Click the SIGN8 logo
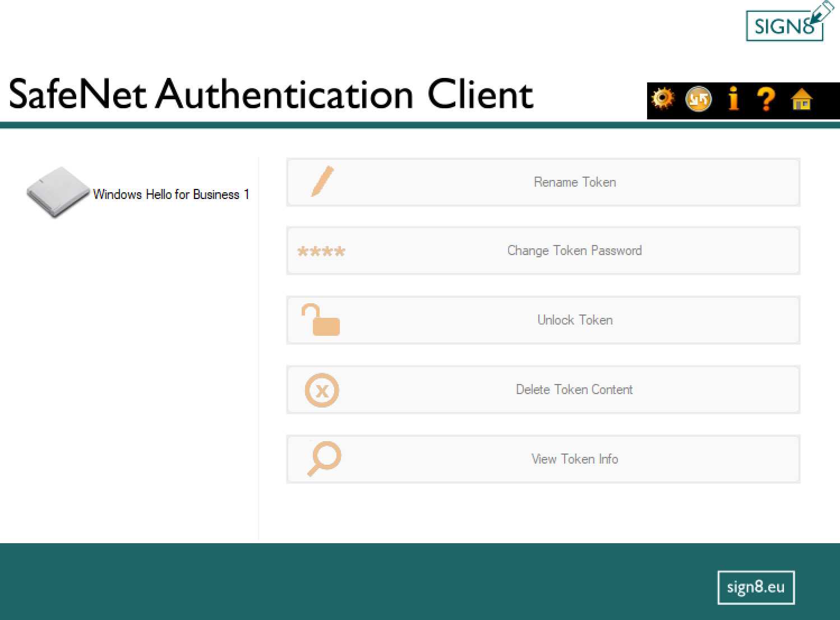Image resolution: width=840 pixels, height=620 pixels. pyautogui.click(x=790, y=22)
